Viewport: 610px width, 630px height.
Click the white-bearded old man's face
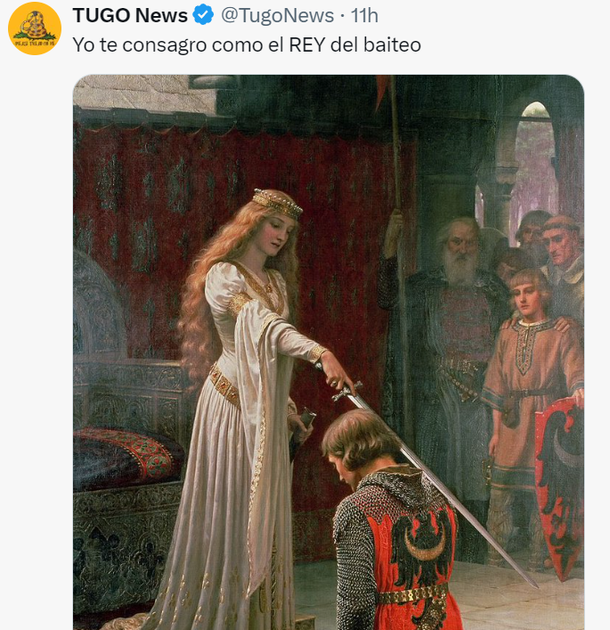point(460,250)
